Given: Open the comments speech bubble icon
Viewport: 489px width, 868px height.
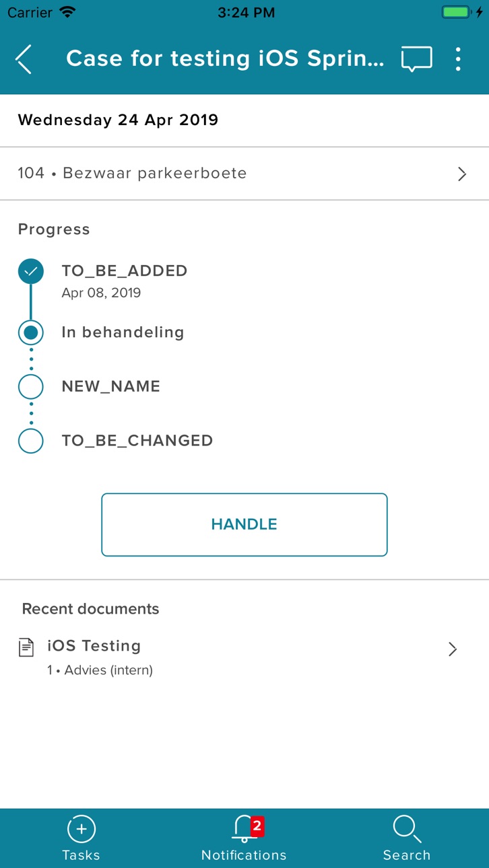Looking at the screenshot, I should pyautogui.click(x=416, y=59).
